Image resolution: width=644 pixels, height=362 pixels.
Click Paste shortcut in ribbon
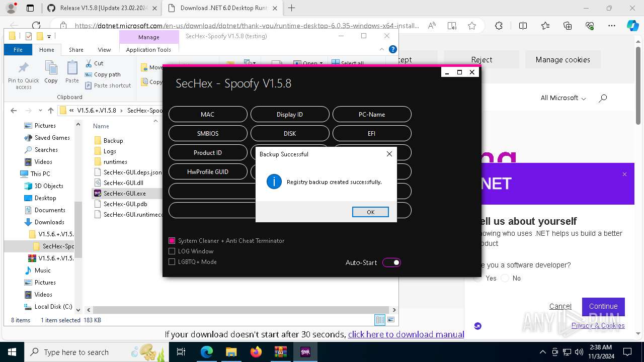(x=108, y=85)
